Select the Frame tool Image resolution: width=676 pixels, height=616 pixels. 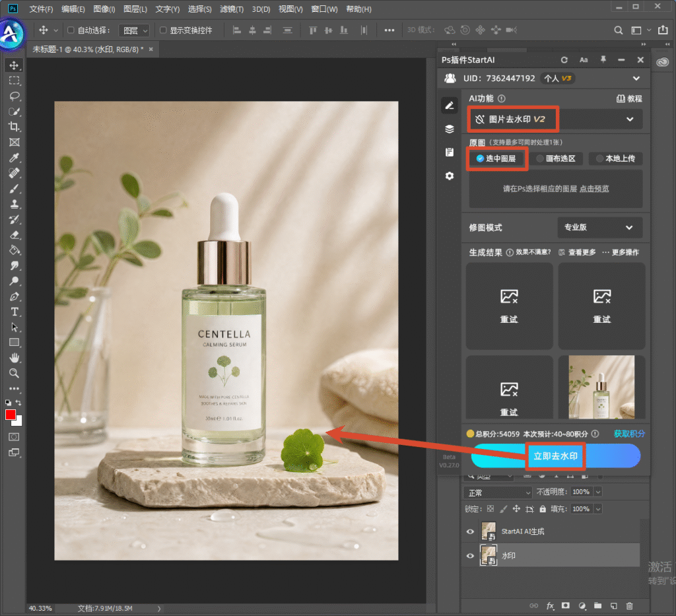15,142
